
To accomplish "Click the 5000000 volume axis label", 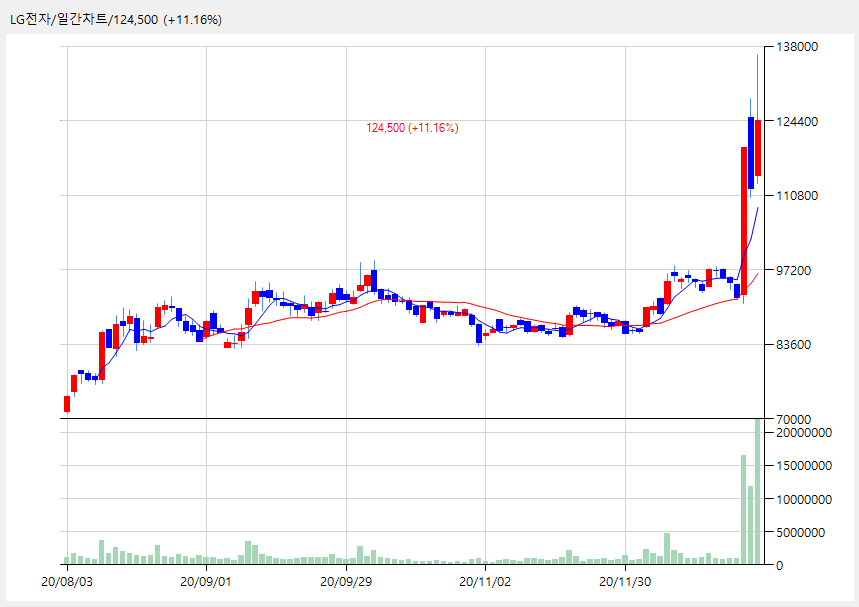I will click(801, 532).
